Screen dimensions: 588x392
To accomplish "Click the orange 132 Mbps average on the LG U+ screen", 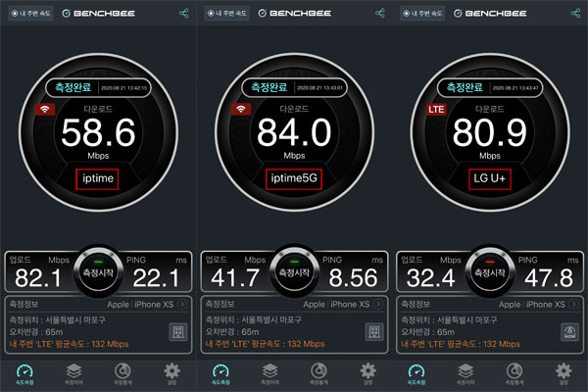I will click(461, 344).
